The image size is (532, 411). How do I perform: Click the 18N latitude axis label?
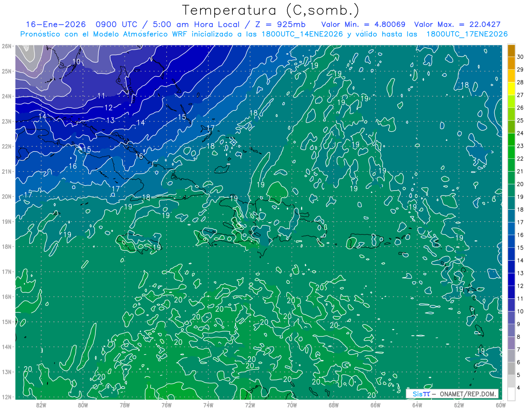(x=6, y=247)
